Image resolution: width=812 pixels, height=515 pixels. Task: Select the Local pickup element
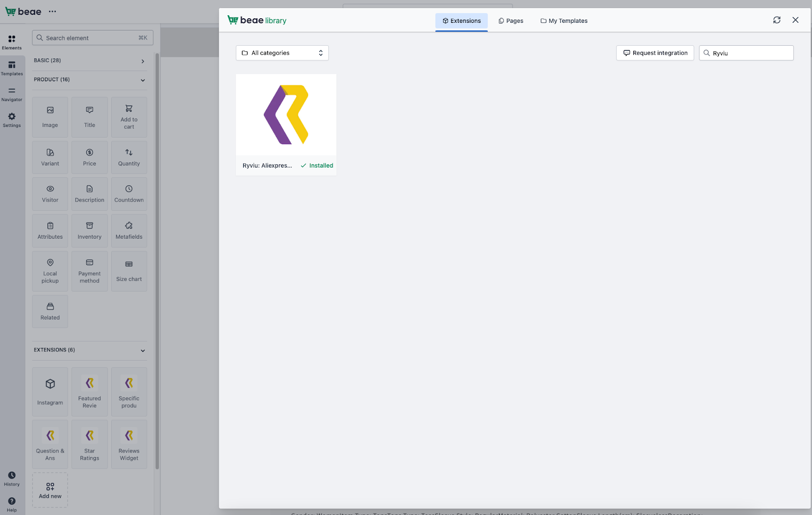pos(50,271)
